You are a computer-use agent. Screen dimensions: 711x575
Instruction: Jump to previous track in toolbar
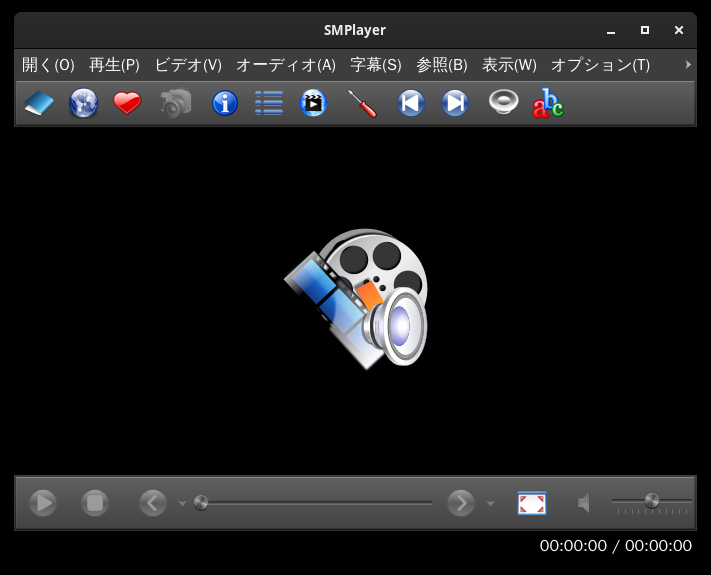tap(411, 103)
